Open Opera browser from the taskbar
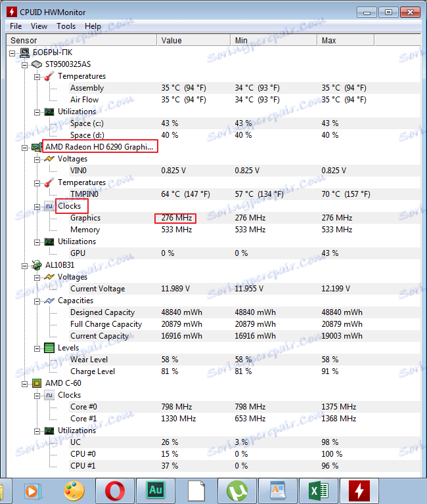This screenshot has height=504, width=427. click(115, 491)
